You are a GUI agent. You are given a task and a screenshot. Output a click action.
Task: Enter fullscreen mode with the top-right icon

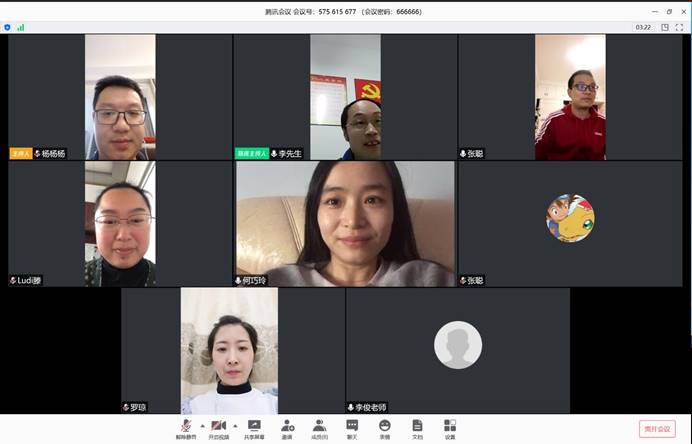point(681,27)
